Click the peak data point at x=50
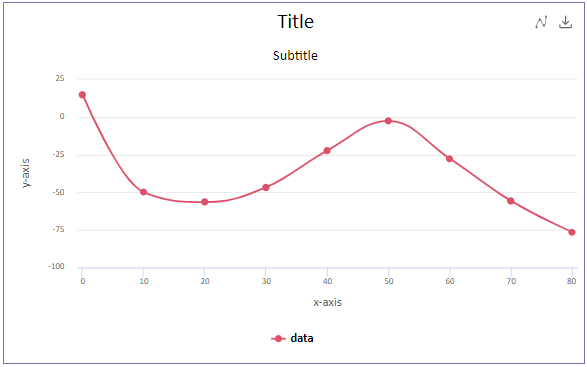The width and height of the screenshot is (587, 367). [388, 121]
